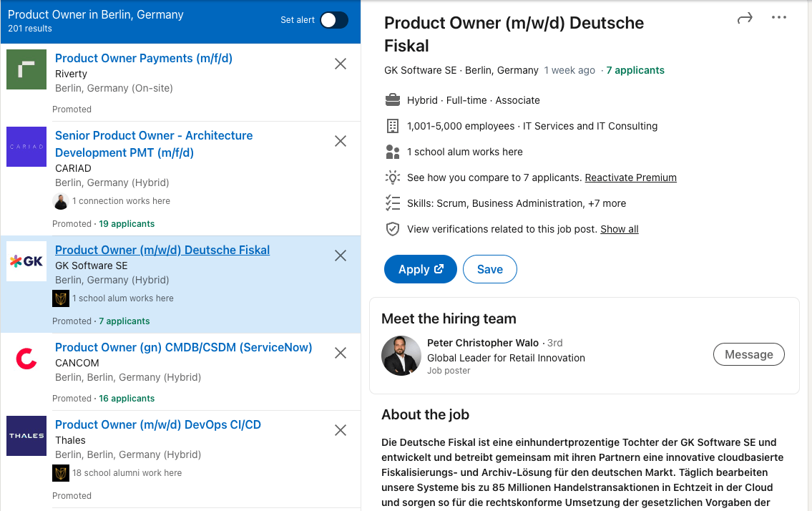This screenshot has width=812, height=511.
Task: Open Product Owner Deutsche Fiskal listing title
Action: [162, 250]
